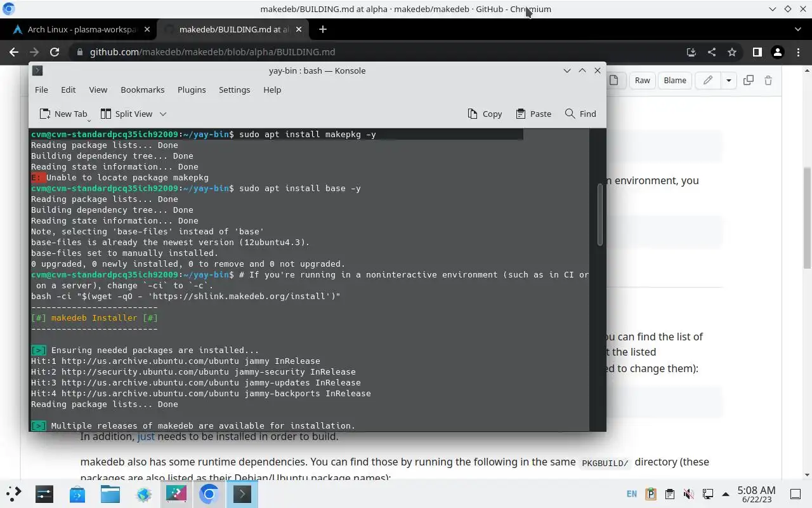Open the Chromium profile avatar
Viewport: 812px width, 508px height.
point(777,52)
